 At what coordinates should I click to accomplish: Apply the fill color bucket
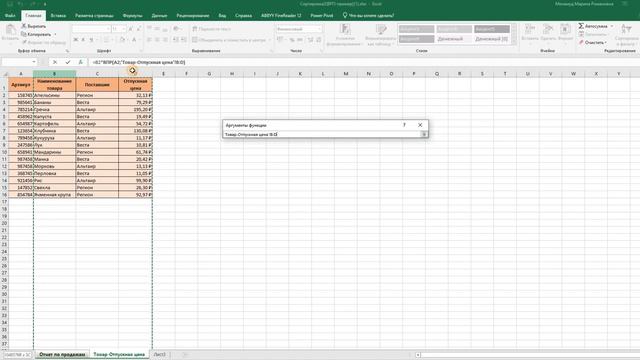(122, 40)
